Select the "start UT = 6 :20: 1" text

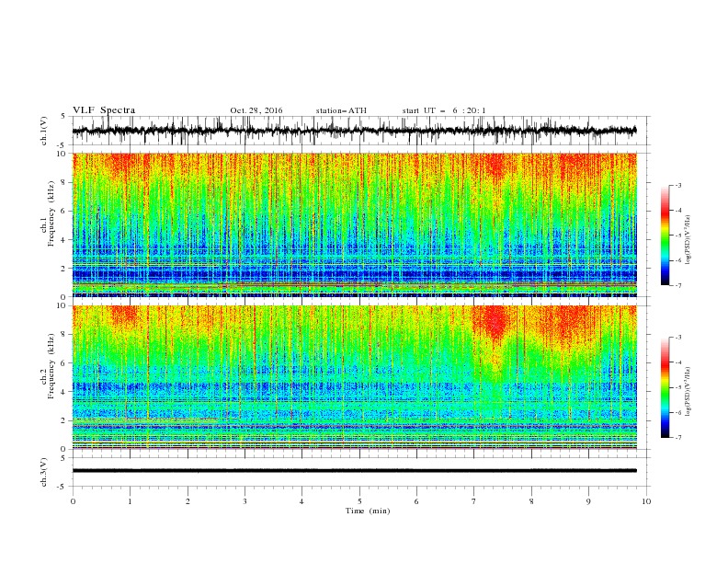444,110
